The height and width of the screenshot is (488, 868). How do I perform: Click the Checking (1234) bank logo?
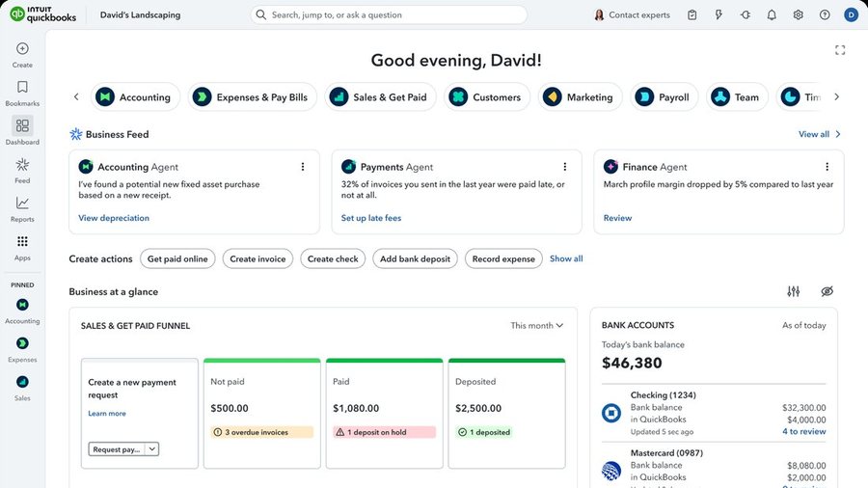pyautogui.click(x=611, y=413)
